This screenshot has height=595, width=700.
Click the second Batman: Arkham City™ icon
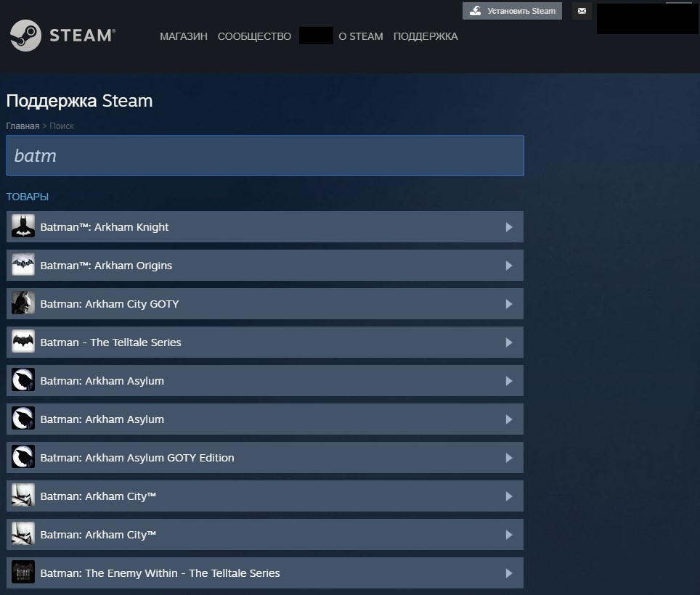tap(23, 534)
